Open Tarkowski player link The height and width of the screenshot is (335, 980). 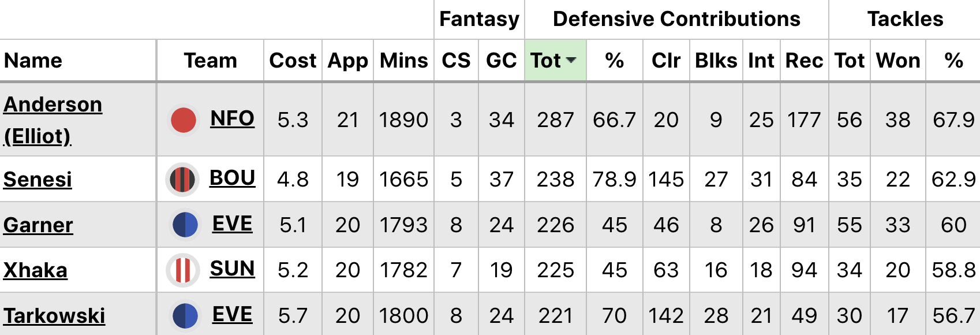point(54,316)
